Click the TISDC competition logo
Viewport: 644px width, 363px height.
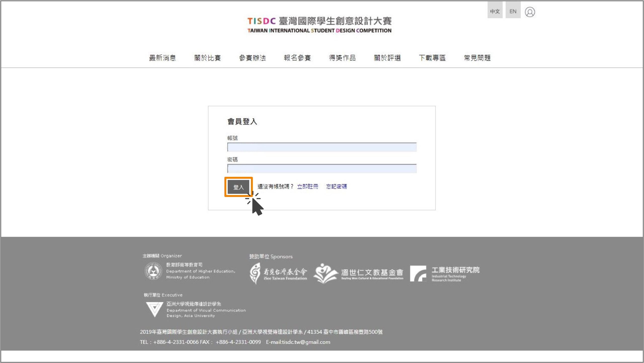pos(319,25)
